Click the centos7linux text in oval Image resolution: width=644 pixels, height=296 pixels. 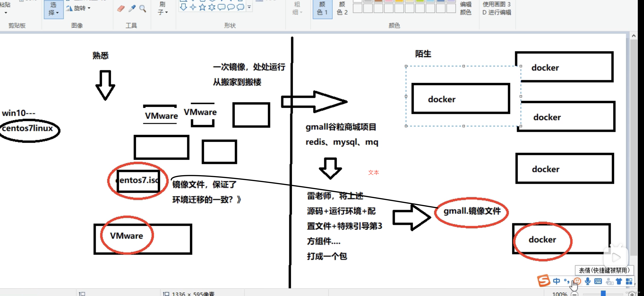pyautogui.click(x=27, y=128)
